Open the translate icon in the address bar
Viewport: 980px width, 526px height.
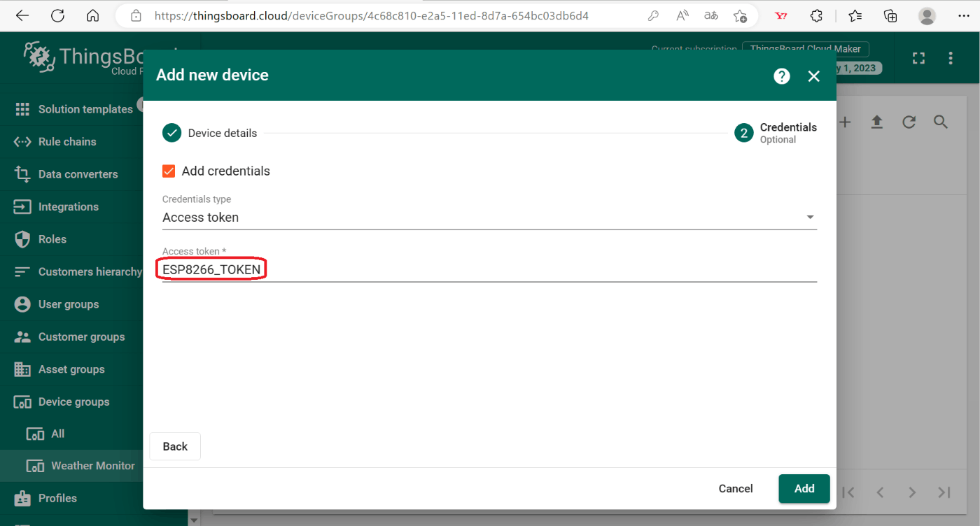(710, 15)
